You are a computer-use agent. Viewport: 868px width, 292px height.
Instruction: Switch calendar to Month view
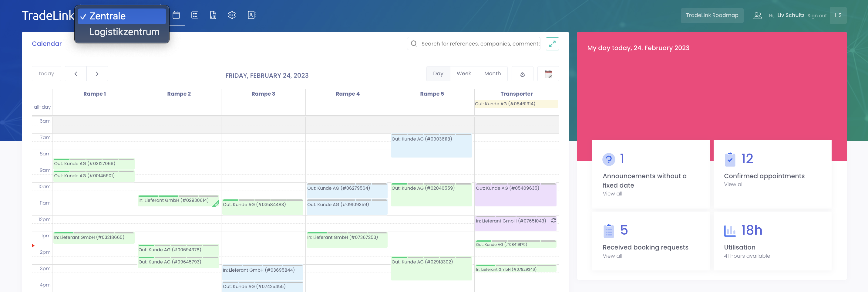492,73
